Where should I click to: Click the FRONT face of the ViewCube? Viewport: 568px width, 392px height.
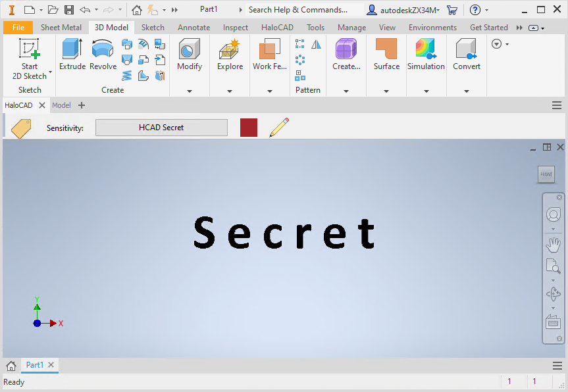546,174
